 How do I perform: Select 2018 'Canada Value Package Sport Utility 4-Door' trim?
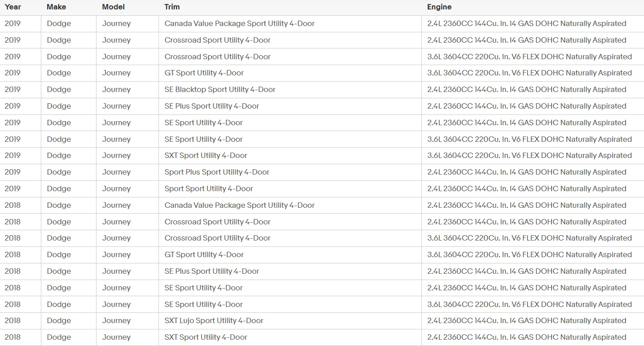pyautogui.click(x=240, y=205)
